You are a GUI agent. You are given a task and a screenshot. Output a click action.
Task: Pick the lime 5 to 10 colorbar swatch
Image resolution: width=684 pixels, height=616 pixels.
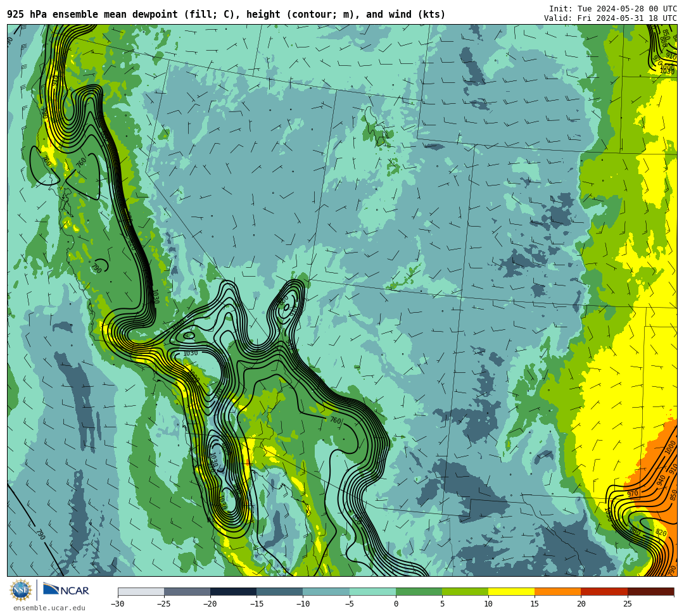[465, 591]
